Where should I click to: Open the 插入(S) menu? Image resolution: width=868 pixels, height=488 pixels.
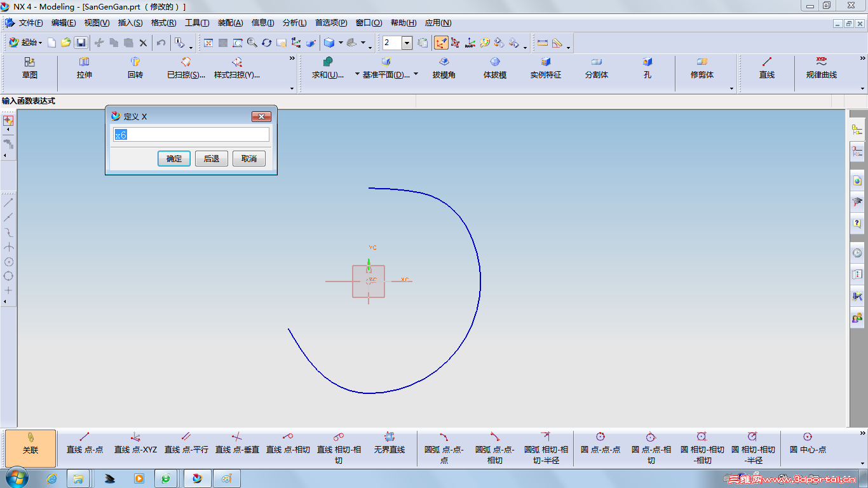tap(130, 23)
